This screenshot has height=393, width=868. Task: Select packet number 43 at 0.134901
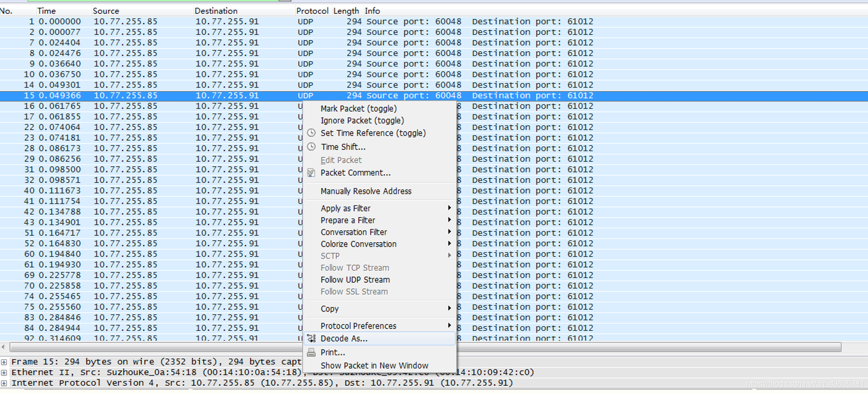[150, 222]
